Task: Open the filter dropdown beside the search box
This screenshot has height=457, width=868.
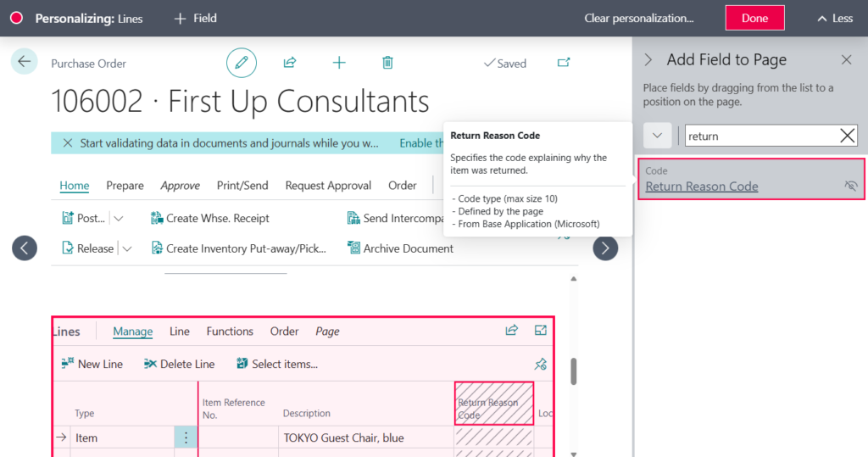Action: [x=658, y=136]
